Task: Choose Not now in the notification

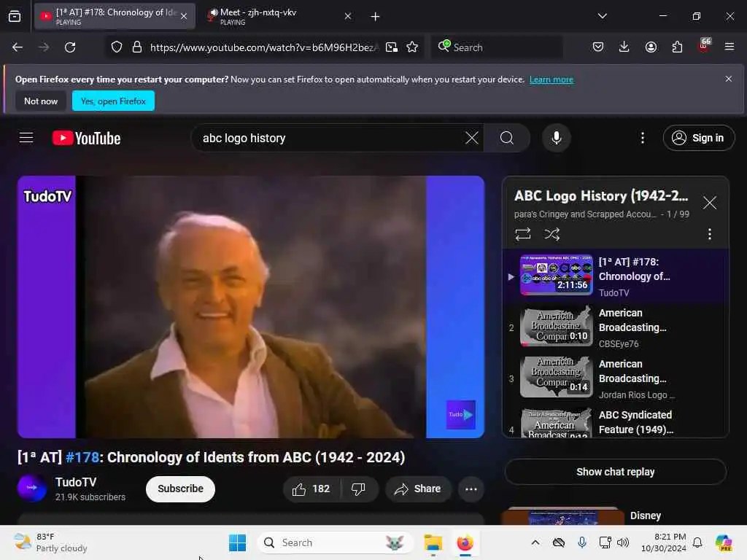Action: pos(41,101)
